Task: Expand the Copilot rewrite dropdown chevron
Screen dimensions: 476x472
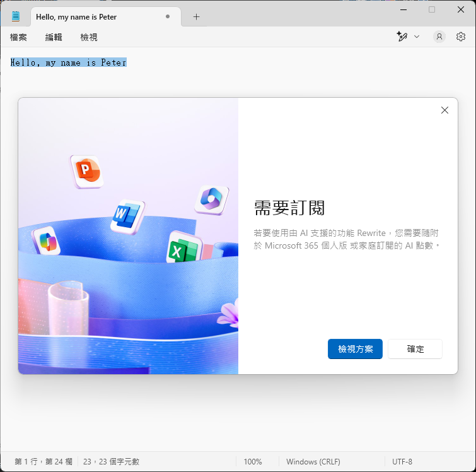Action: coord(417,37)
